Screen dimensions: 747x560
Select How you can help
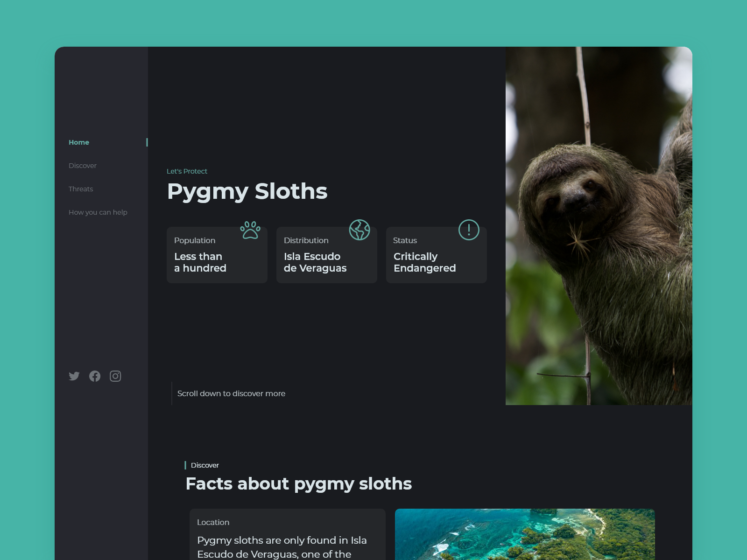98,212
